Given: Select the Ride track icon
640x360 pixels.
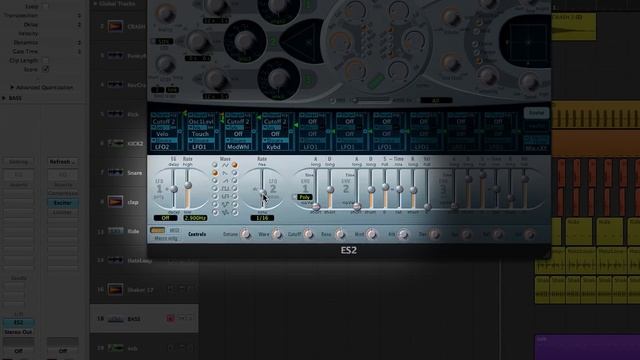Looking at the screenshot, I should pos(115,231).
